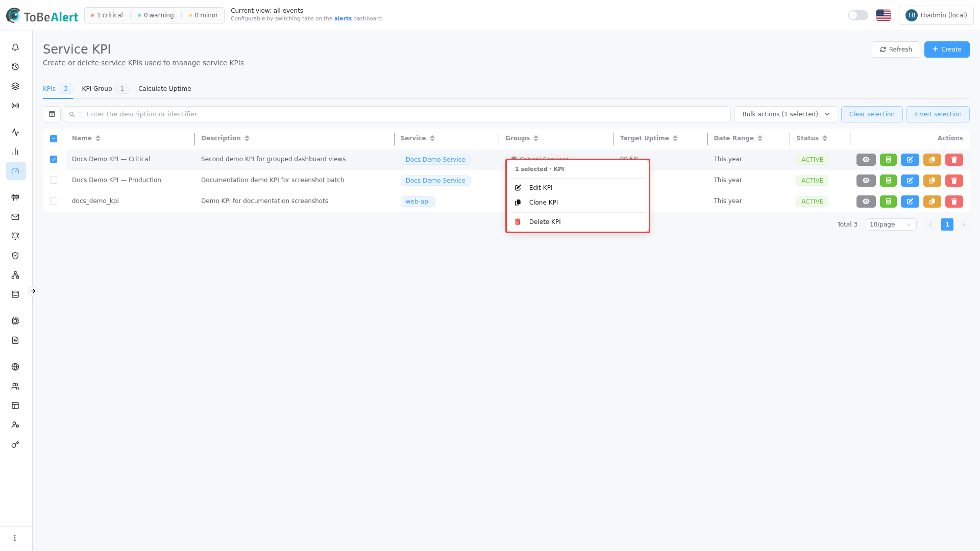Open the mail envelope icon in sidebar

pos(15,217)
